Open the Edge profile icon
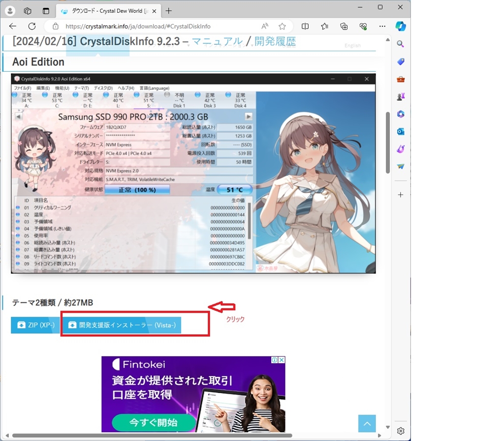Image resolution: width=504 pixels, height=441 pixels. pyautogui.click(x=10, y=11)
